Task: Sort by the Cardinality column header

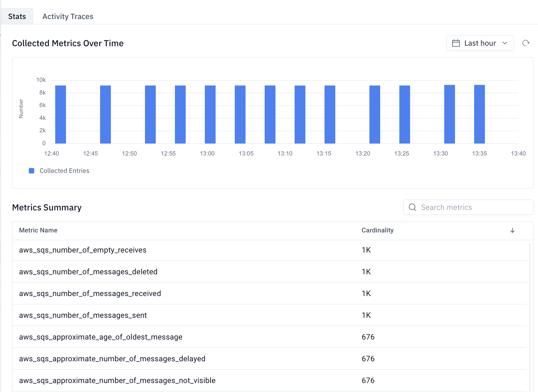Action: click(377, 230)
